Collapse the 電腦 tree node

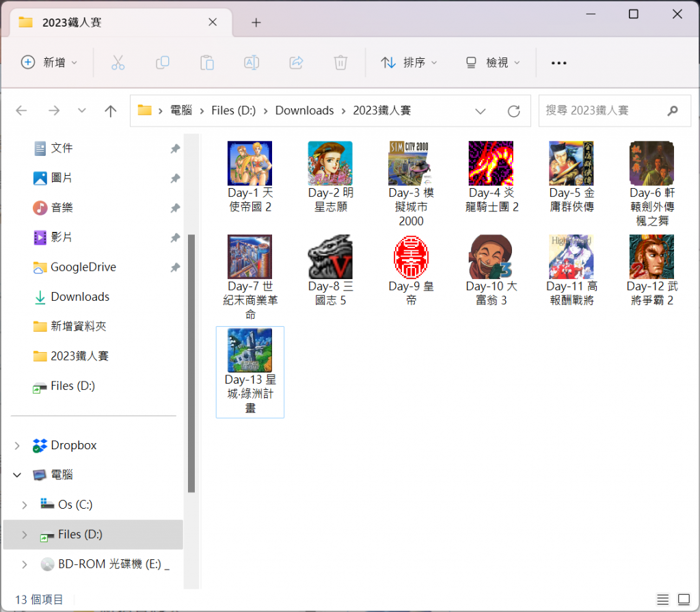pyautogui.click(x=17, y=475)
